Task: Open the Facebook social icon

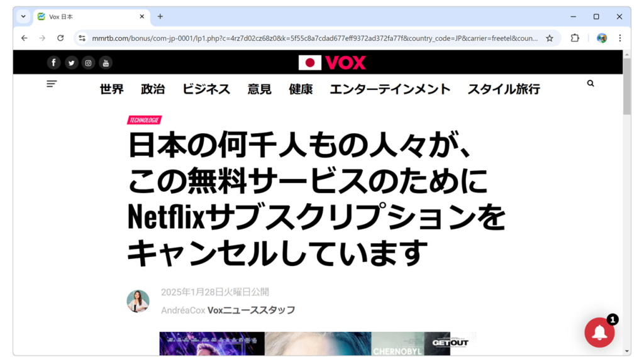Action: coord(53,62)
